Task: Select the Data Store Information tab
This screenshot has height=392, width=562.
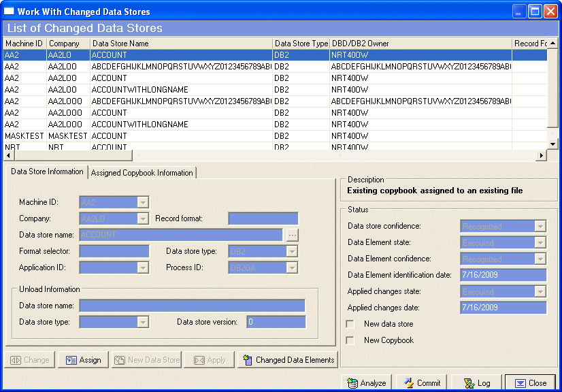Action: click(47, 172)
